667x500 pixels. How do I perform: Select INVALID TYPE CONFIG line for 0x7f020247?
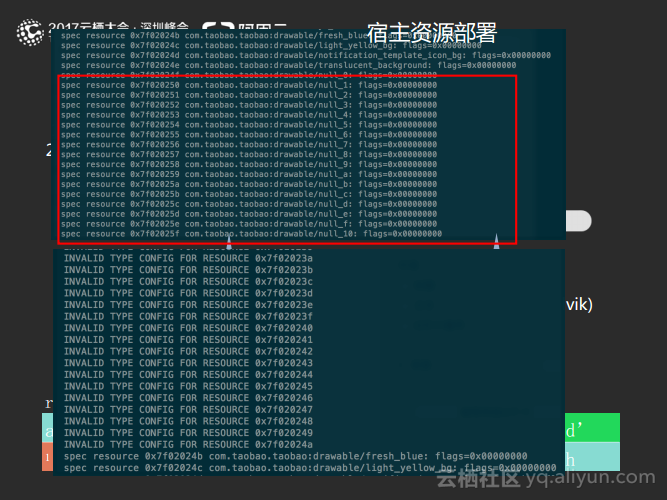pos(188,409)
